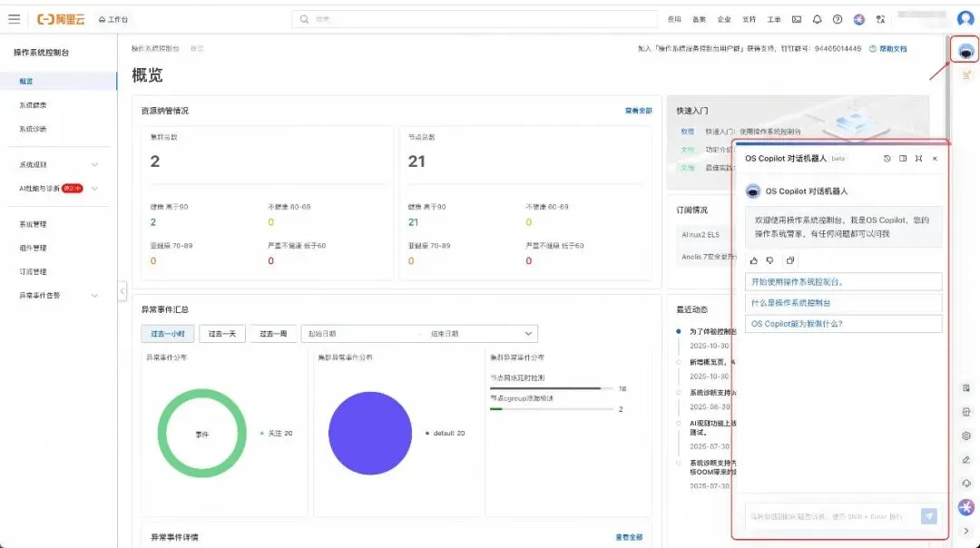Open the OS Copilot robot icon in sidebar

[965, 51]
